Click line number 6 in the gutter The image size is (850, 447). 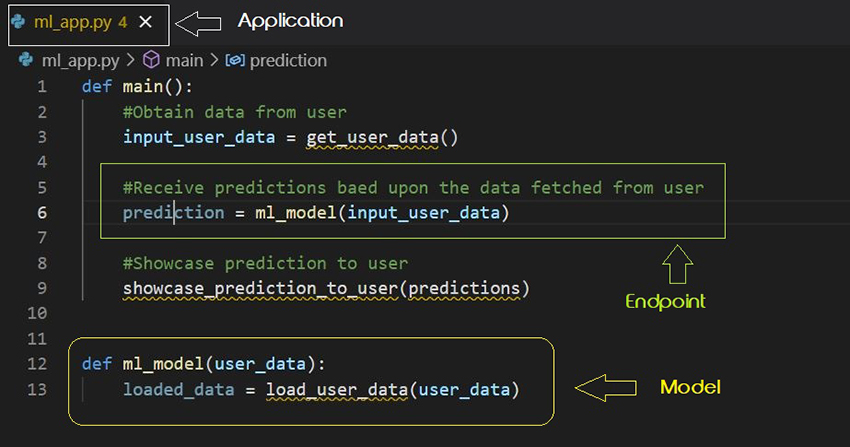[x=41, y=213]
